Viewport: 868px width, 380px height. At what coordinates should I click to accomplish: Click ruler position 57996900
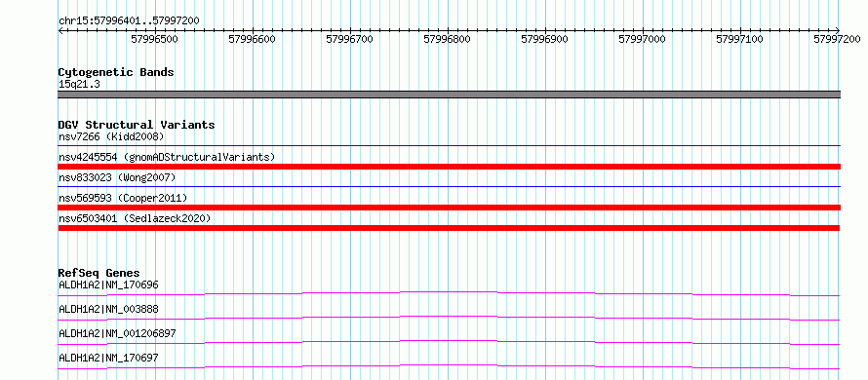545,39
